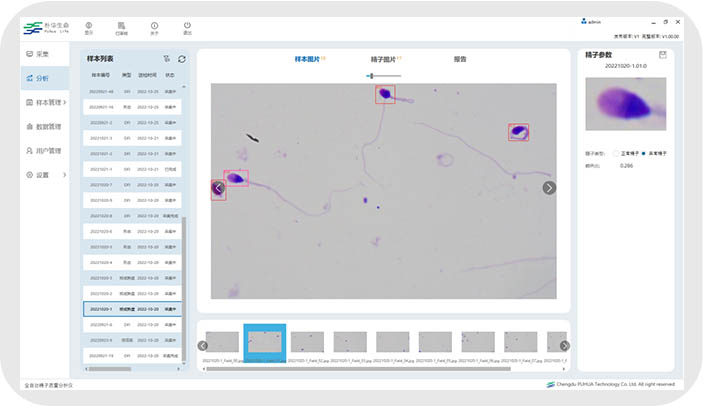Select the 正常精子 radio button
Image resolution: width=703 pixels, height=406 pixels.
[616, 153]
